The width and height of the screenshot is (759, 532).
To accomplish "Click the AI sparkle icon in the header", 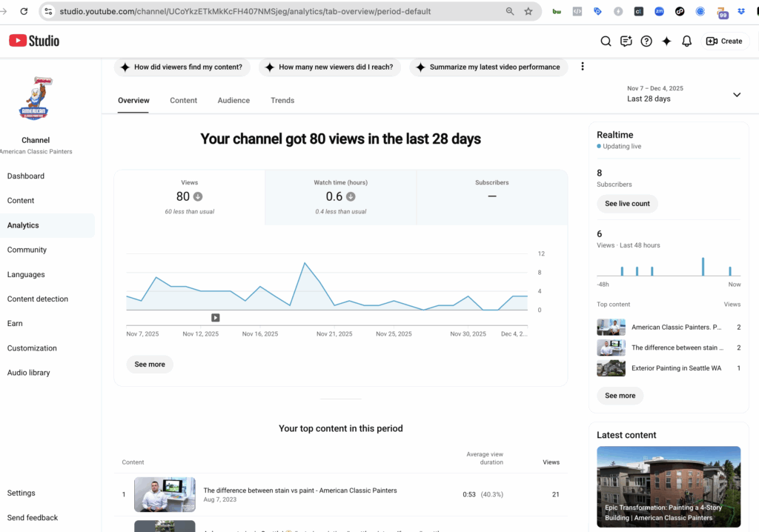I will (666, 41).
